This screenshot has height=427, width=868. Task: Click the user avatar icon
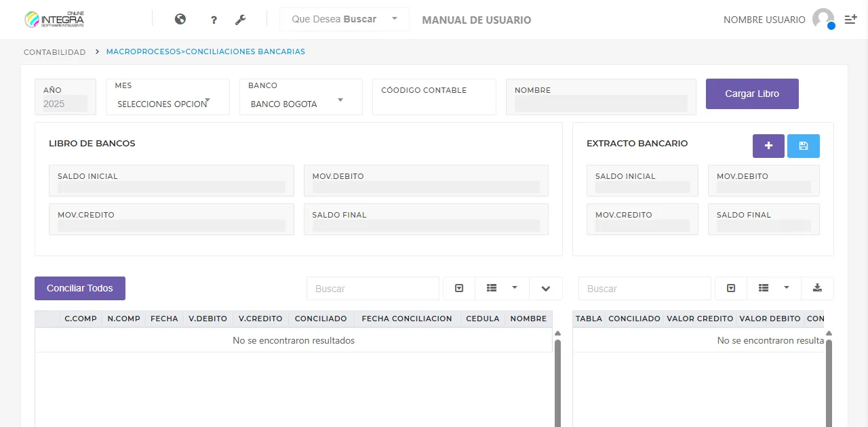click(823, 19)
